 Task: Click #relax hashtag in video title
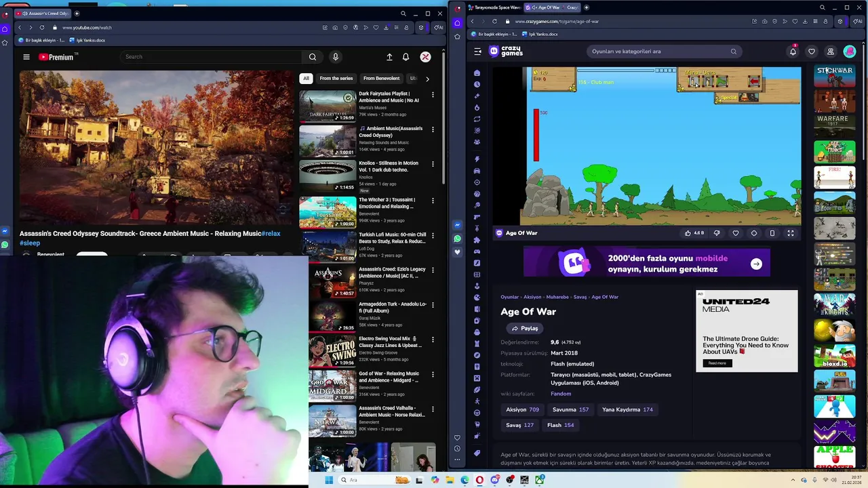pos(271,234)
